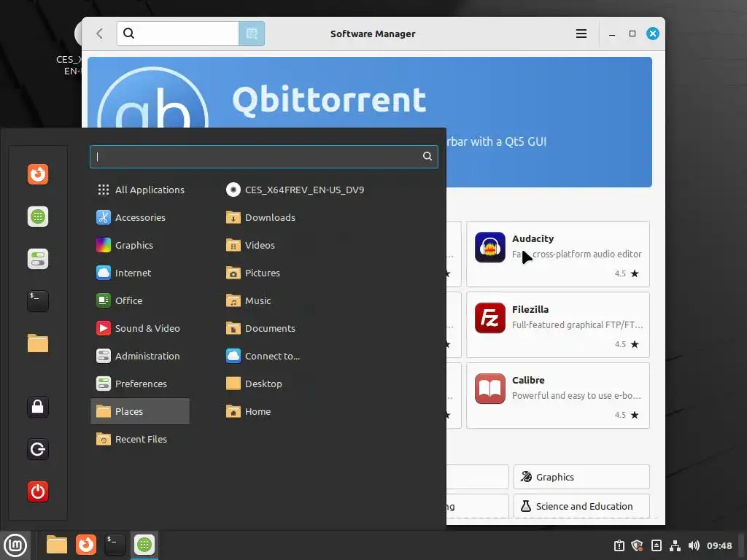Viewport: 747px width, 560px height.
Task: Select Internet category
Action: click(x=140, y=273)
